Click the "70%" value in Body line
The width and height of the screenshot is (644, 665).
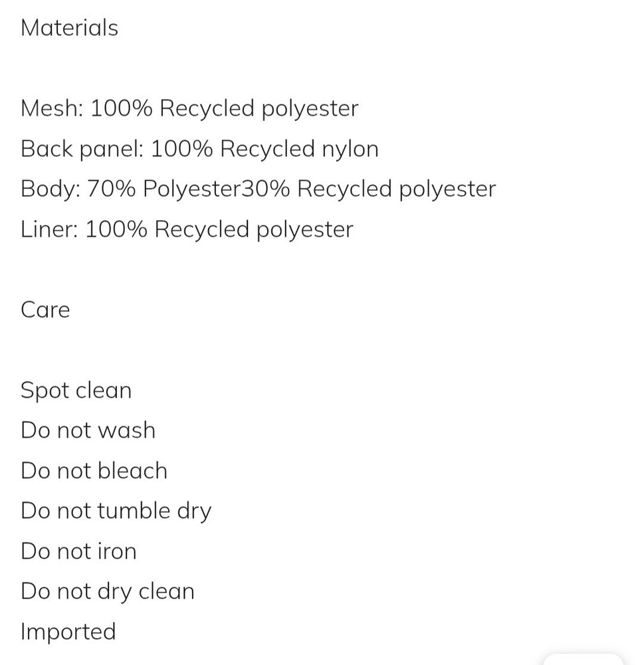(112, 189)
